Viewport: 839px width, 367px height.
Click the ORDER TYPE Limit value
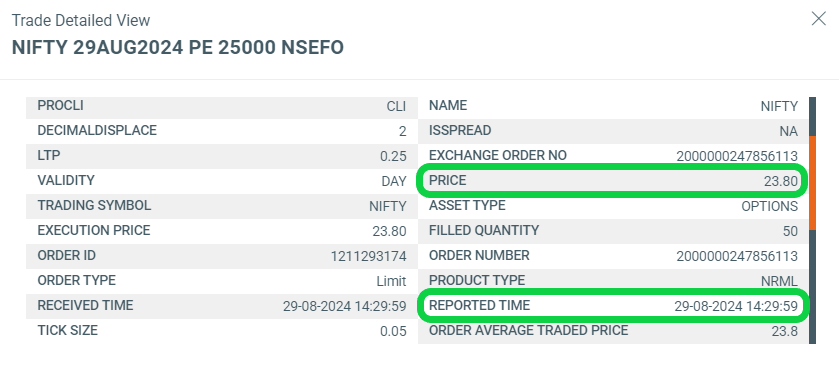[391, 281]
